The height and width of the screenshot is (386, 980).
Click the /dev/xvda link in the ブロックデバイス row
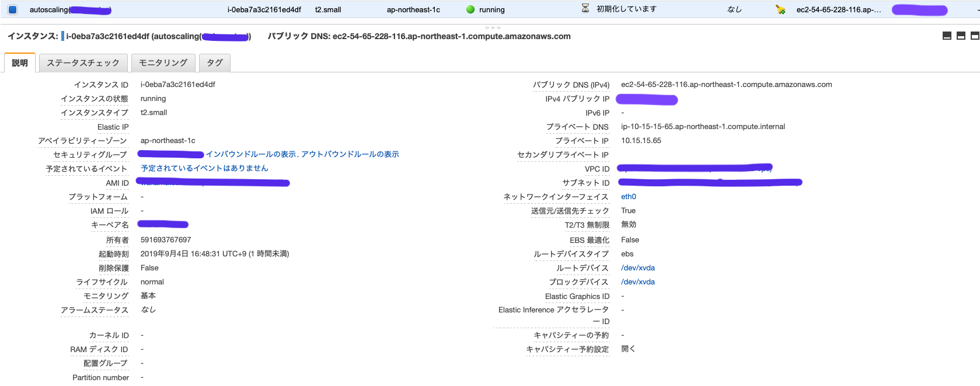[638, 282]
